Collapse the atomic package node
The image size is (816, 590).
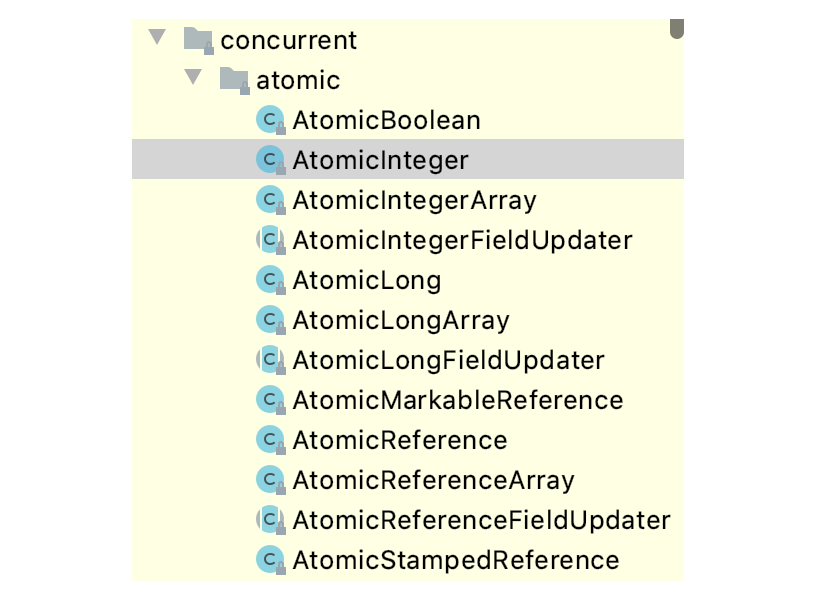pos(193,79)
